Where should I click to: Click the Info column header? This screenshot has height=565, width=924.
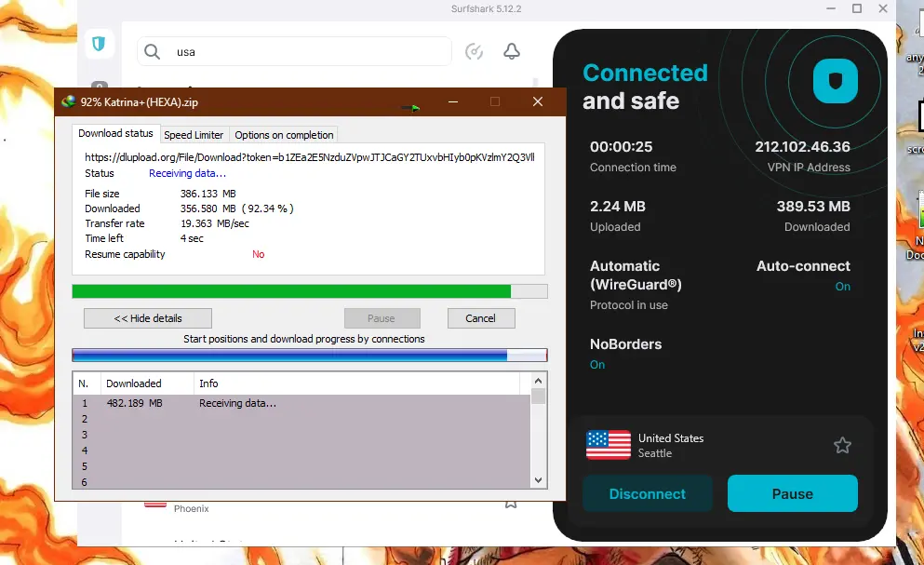click(x=356, y=383)
